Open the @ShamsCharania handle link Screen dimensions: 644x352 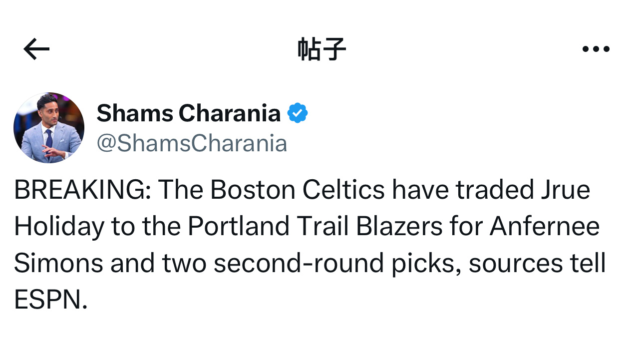(192, 143)
